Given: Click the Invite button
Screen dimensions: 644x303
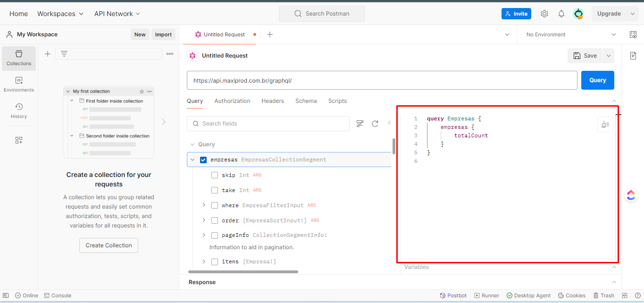Looking at the screenshot, I should 516,14.
